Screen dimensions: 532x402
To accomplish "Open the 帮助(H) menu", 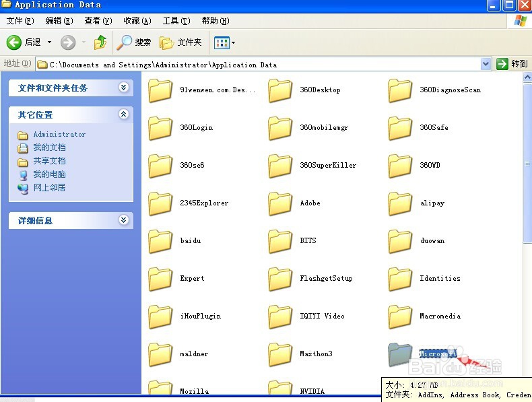I will (x=215, y=21).
